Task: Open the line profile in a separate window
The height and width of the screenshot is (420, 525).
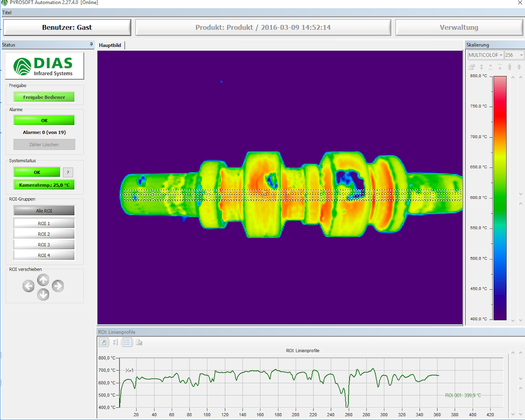Action: point(104,342)
